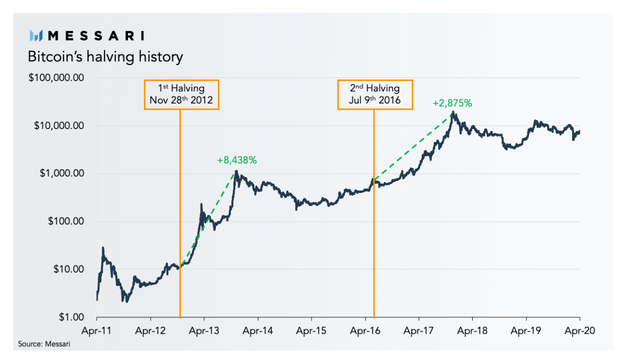Select the $1,000.00 y-axis label

pyautogui.click(x=61, y=174)
